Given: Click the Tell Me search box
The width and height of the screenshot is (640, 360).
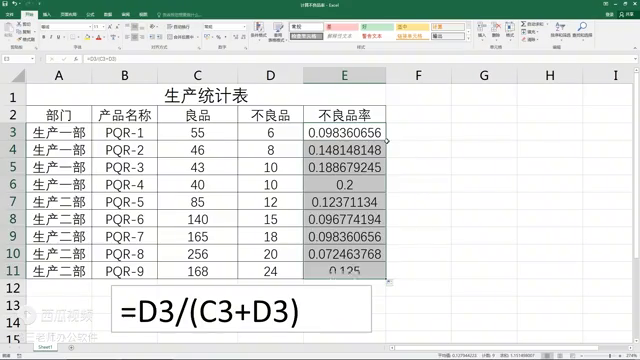Looking at the screenshot, I should coord(180,15).
